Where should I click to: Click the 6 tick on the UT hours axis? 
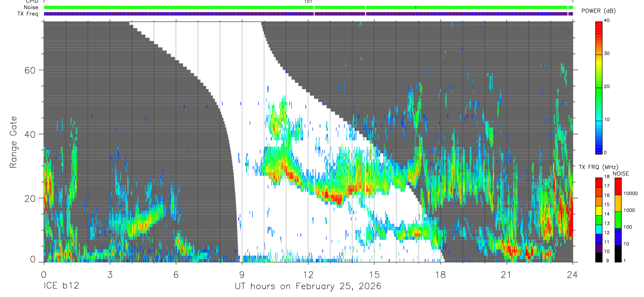pos(176,275)
